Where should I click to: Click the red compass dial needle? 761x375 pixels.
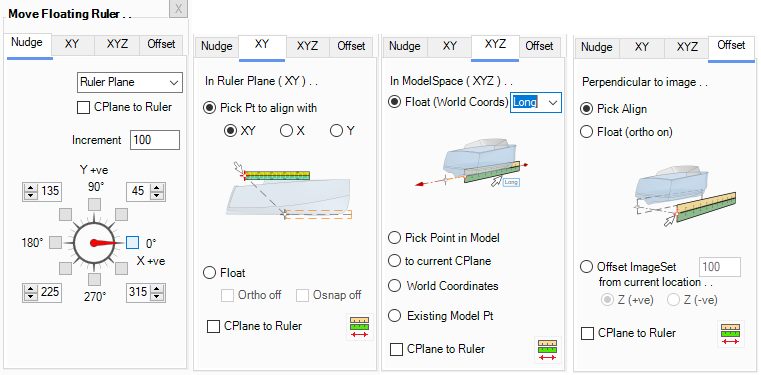(x=103, y=243)
